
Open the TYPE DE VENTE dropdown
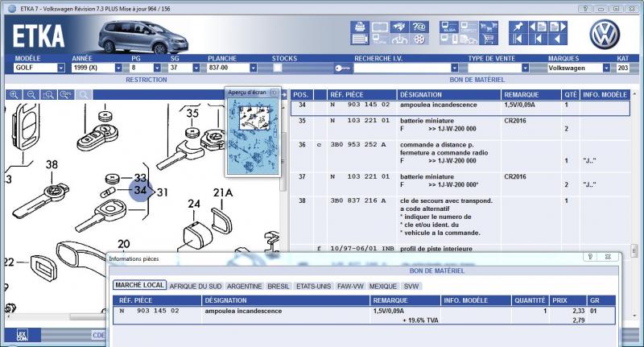click(526, 68)
